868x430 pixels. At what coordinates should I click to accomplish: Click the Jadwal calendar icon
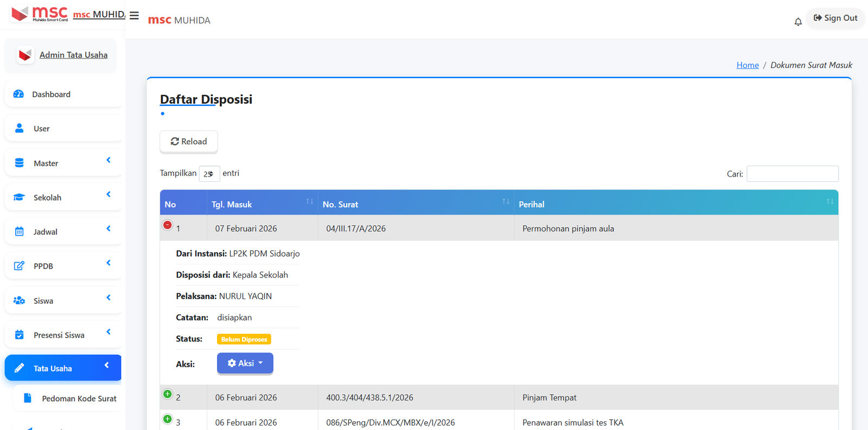click(20, 231)
